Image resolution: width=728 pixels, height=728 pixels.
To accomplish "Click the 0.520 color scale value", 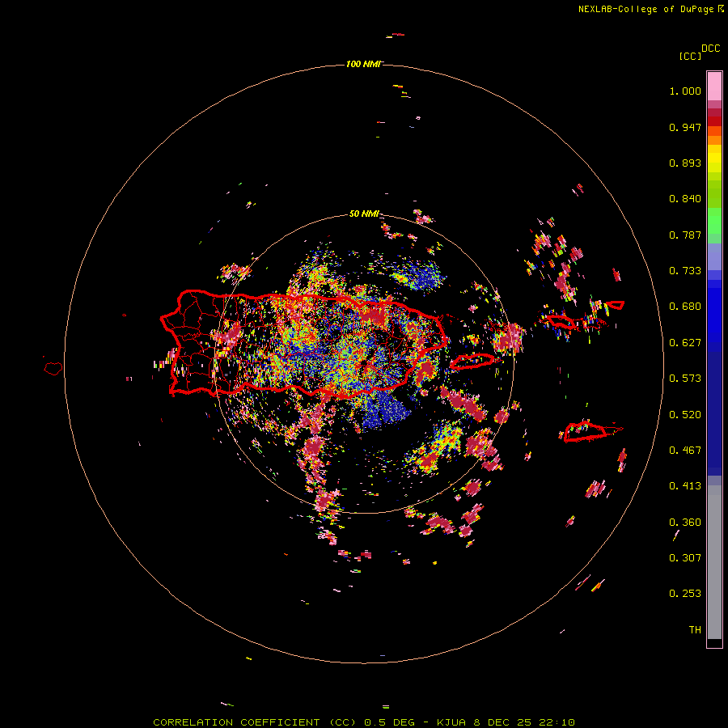I will click(x=685, y=415).
